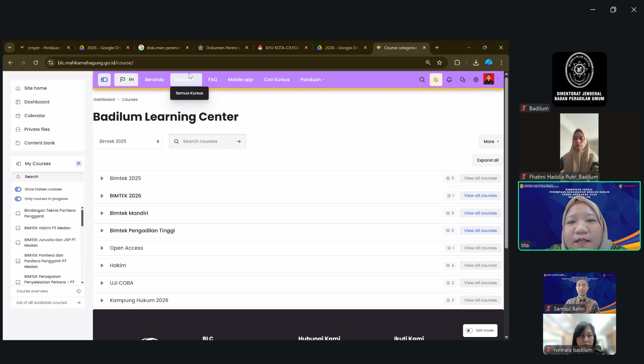Open the Bimtek 2025 category dropdown
The height and width of the screenshot is (364, 644).
coord(128,141)
